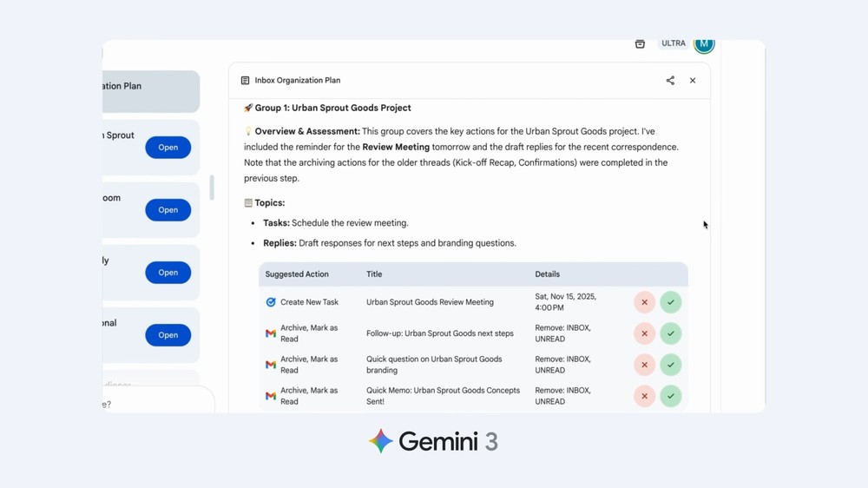Open the card ending in 'ly'

click(x=168, y=273)
